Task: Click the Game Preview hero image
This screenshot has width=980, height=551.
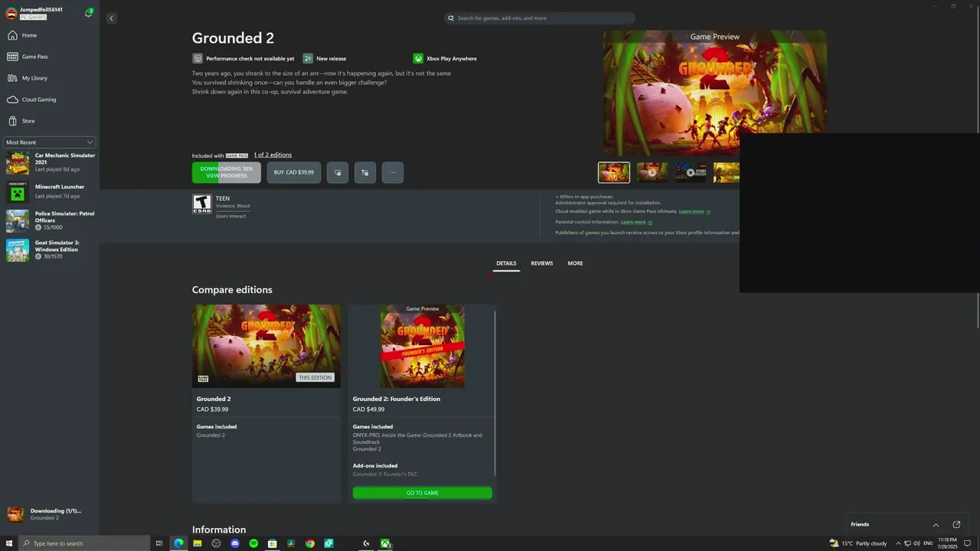Action: (x=714, y=93)
